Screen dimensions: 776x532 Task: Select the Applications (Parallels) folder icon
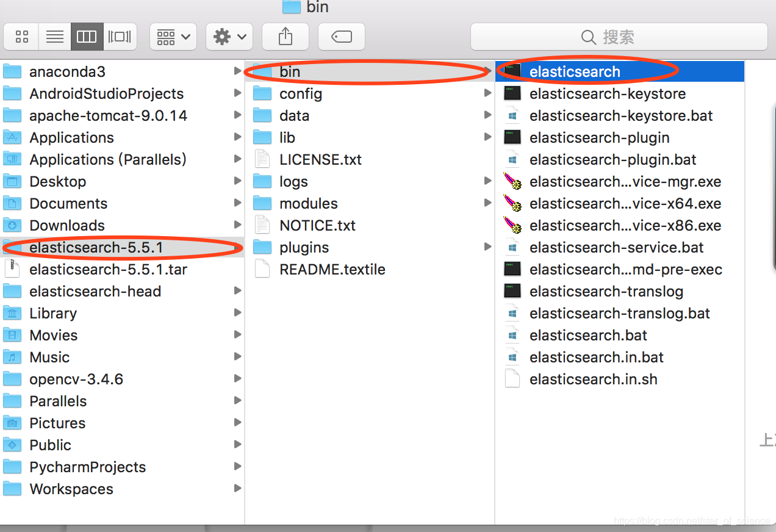point(12,160)
